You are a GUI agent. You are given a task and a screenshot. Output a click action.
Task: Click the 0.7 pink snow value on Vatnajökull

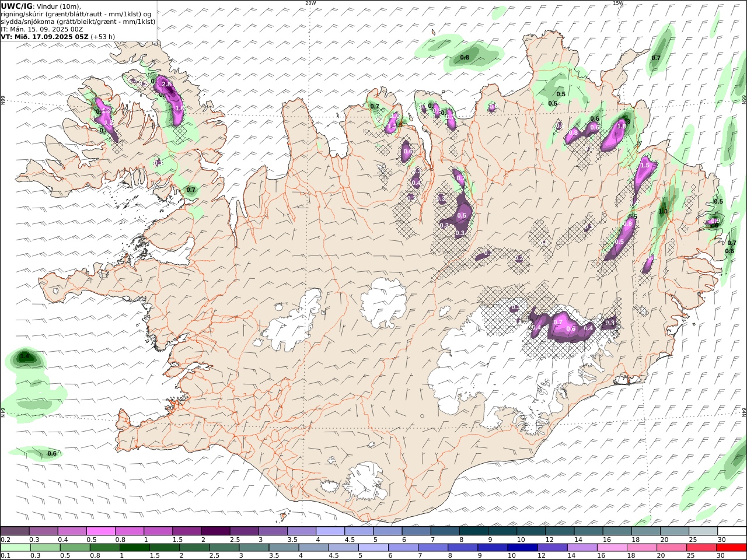pos(558,322)
